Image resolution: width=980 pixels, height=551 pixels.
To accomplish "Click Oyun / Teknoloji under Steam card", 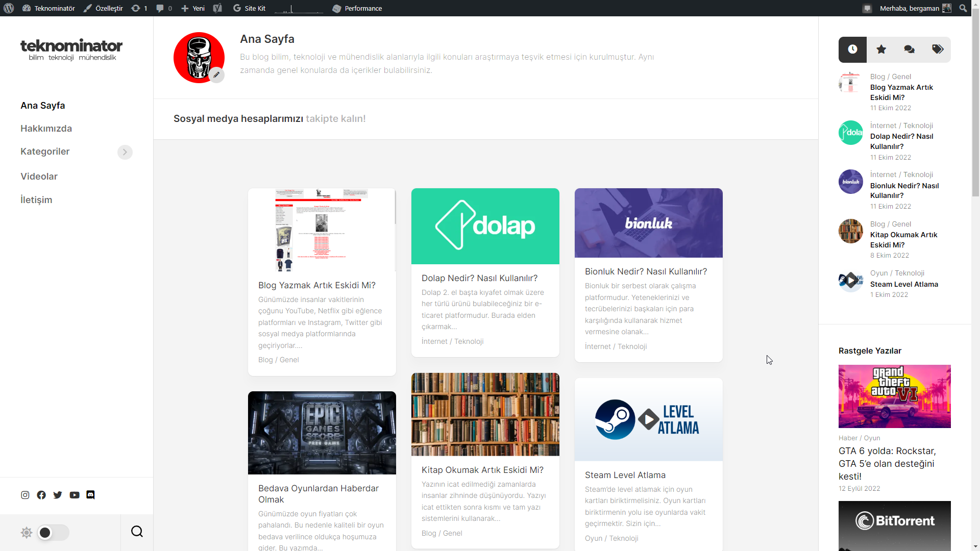I will [611, 538].
